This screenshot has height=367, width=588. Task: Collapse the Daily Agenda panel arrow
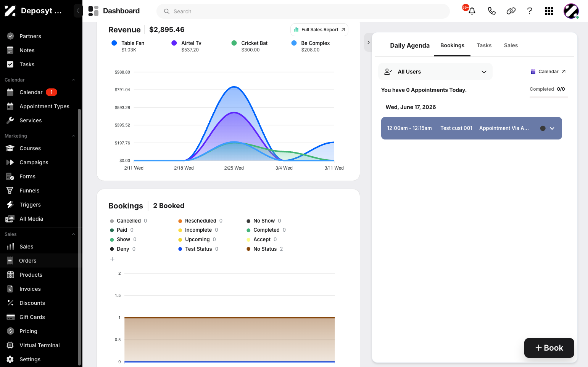[368, 42]
